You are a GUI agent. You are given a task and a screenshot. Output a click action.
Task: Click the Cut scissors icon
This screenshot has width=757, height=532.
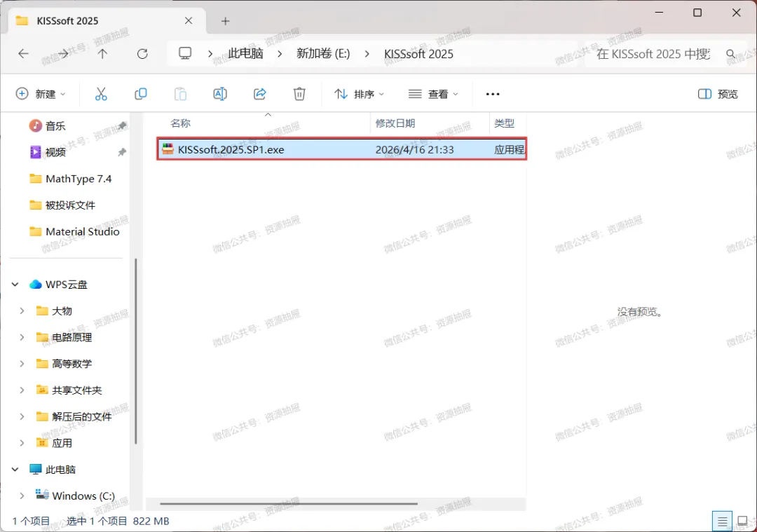point(101,94)
